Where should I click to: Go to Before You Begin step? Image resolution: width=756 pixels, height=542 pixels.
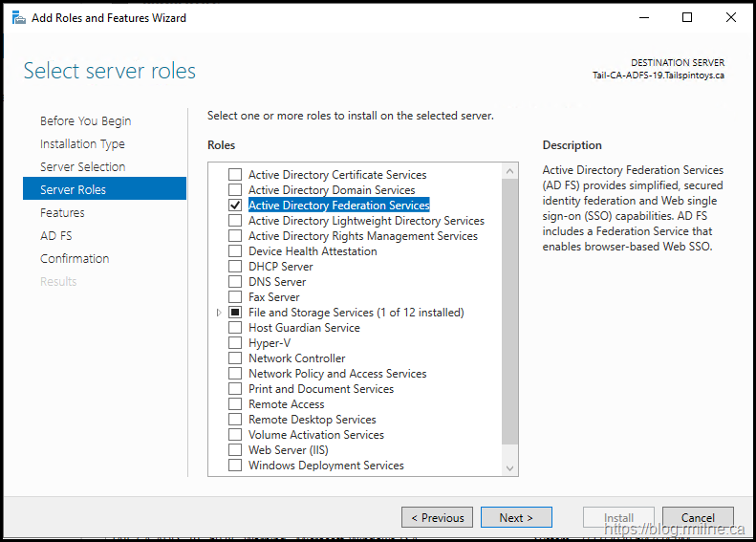point(85,121)
